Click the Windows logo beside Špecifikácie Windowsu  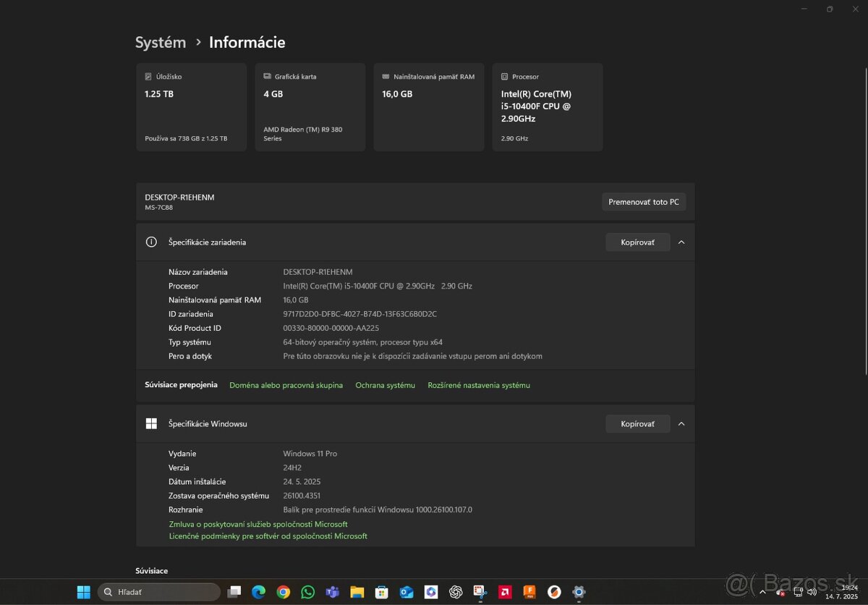click(x=151, y=423)
